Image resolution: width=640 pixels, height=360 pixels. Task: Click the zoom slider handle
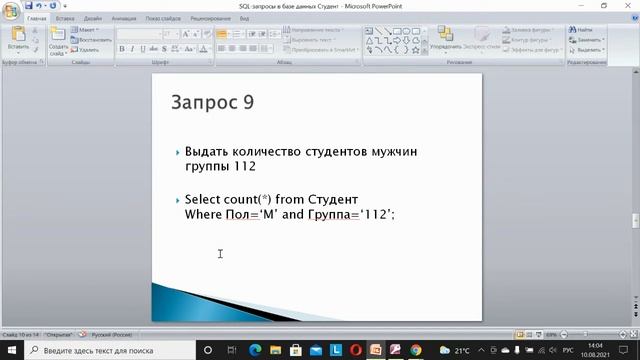[586, 335]
